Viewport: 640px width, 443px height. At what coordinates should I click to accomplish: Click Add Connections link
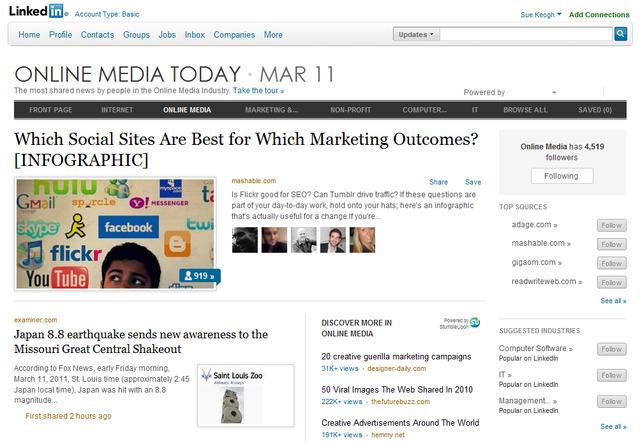pos(599,15)
